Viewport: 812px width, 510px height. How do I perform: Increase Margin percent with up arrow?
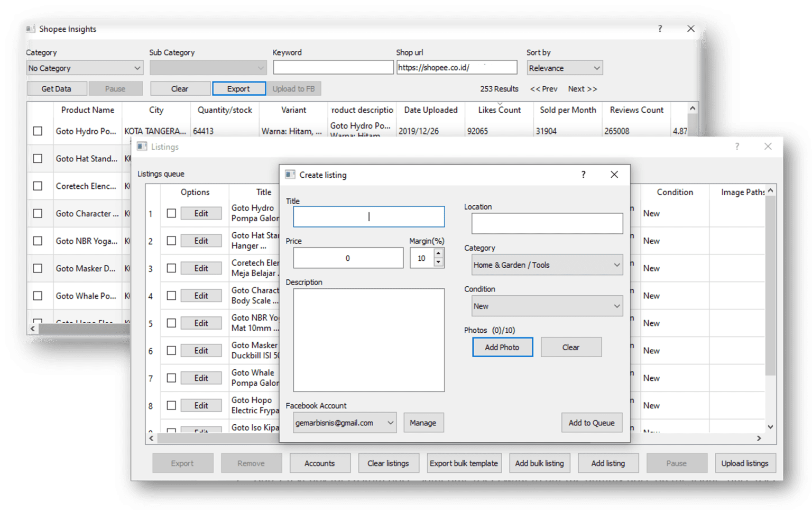438,253
